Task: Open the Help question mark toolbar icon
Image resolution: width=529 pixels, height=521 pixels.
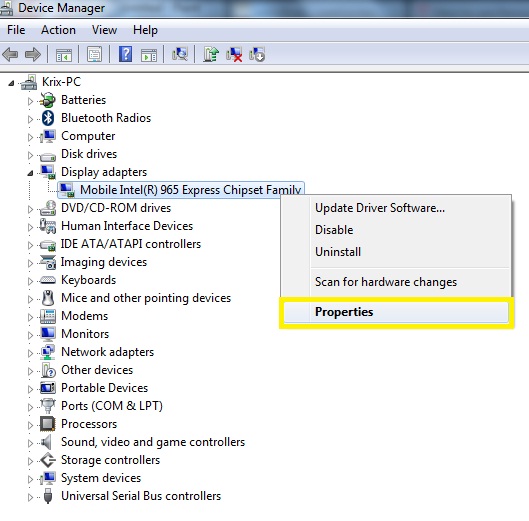Action: tap(125, 54)
